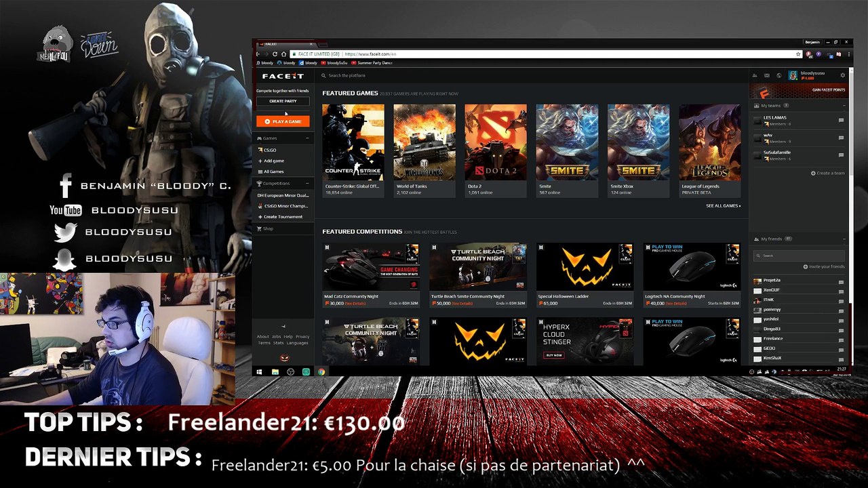Open Turtle Beach Smite Community Night competition
868x488 pixels.
pyautogui.click(x=478, y=275)
